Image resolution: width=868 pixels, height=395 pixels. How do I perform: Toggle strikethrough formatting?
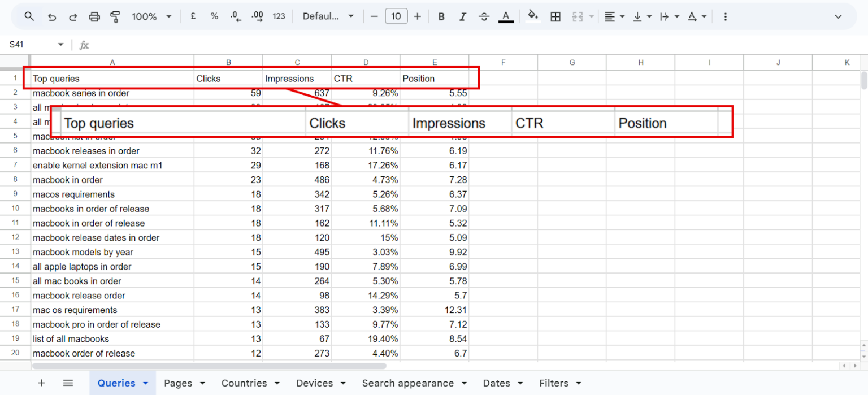pos(484,16)
